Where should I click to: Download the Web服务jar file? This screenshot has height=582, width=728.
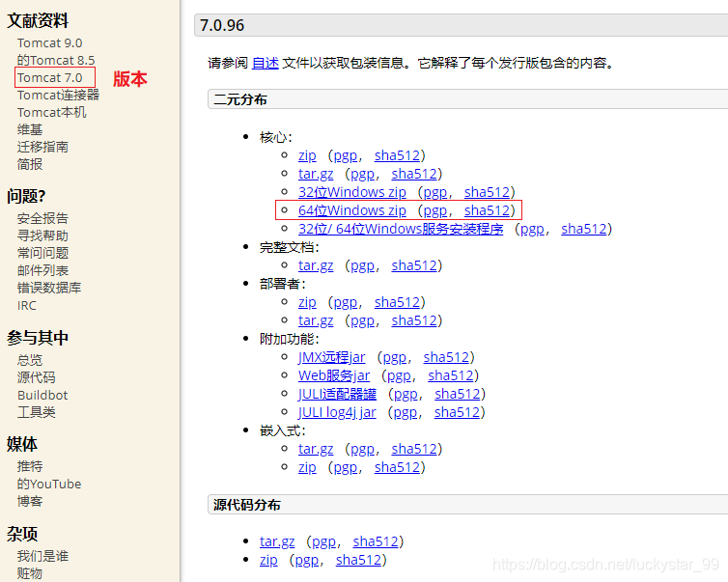(x=334, y=375)
